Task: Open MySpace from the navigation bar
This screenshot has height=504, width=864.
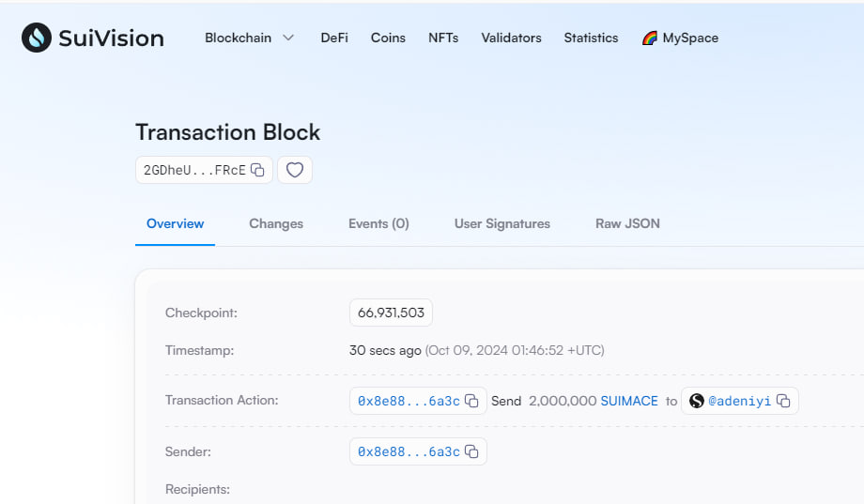Action: [690, 38]
